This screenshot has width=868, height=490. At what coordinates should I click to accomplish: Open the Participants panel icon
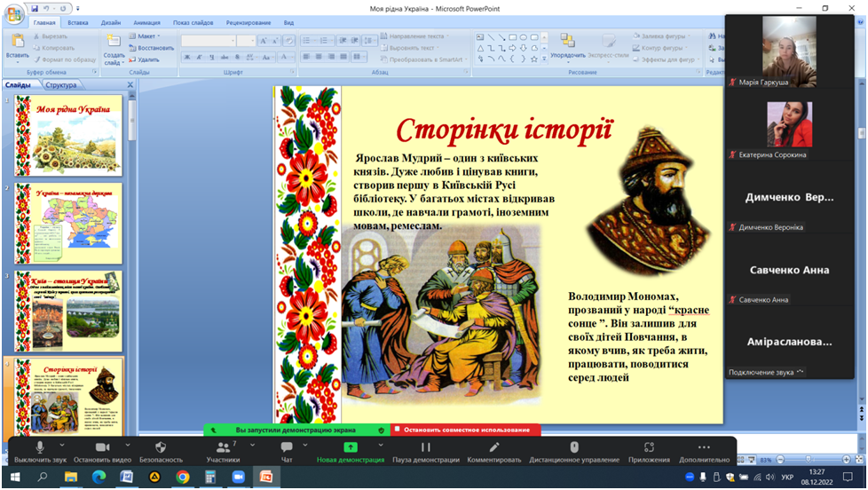click(223, 447)
